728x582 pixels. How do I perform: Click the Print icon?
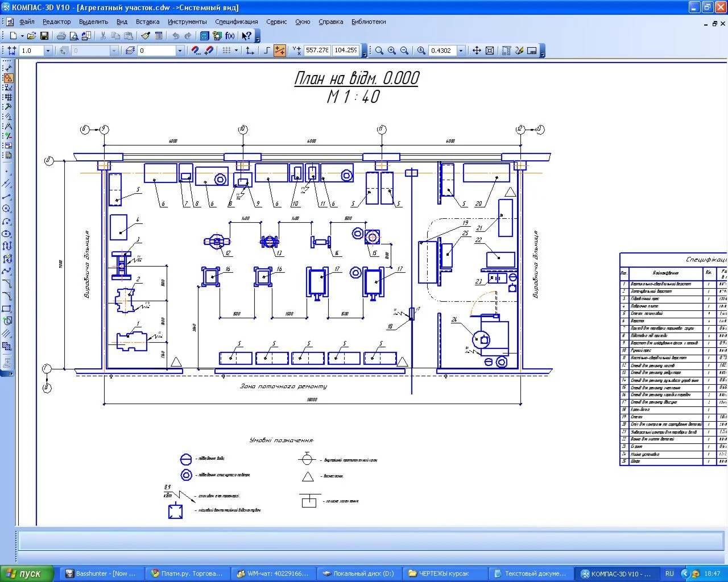point(61,36)
